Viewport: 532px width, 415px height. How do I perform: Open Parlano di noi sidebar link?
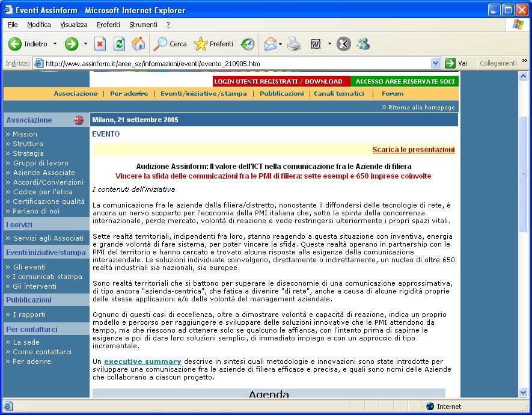click(35, 211)
